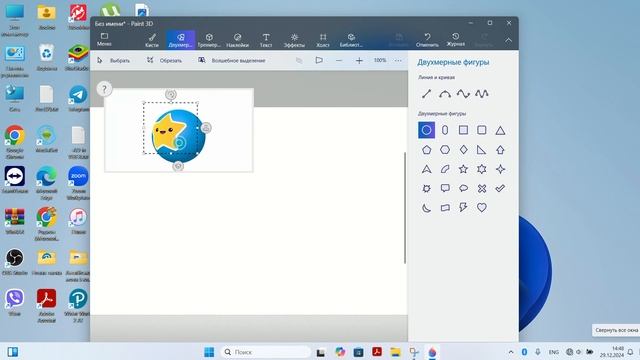Select the arc curve tool
640x360 pixels.
point(445,93)
